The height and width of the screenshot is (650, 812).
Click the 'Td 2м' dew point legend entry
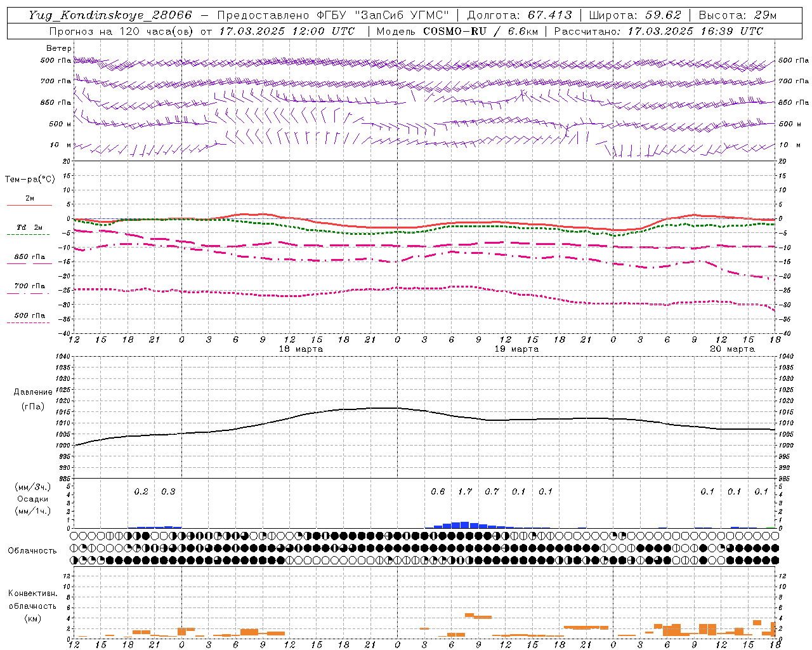pyautogui.click(x=30, y=227)
